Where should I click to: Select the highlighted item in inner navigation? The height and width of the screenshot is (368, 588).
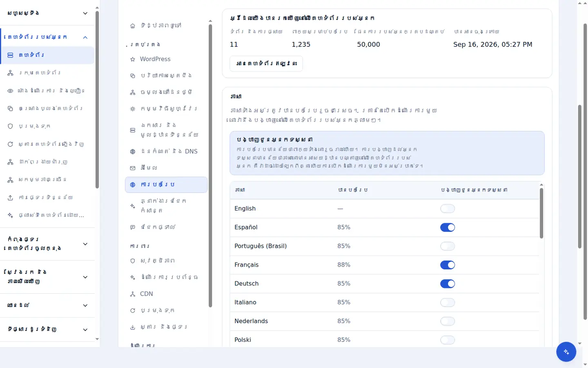tap(166, 185)
